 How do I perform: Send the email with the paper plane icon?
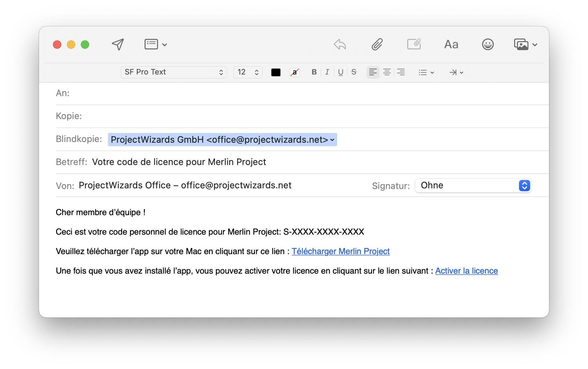(x=117, y=44)
